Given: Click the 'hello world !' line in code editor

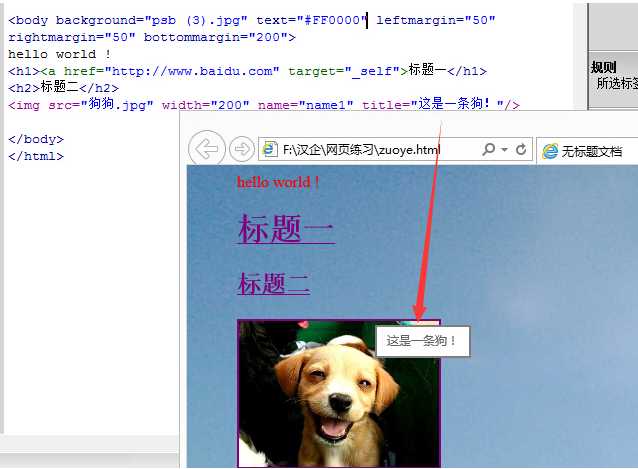Looking at the screenshot, I should (x=59, y=54).
